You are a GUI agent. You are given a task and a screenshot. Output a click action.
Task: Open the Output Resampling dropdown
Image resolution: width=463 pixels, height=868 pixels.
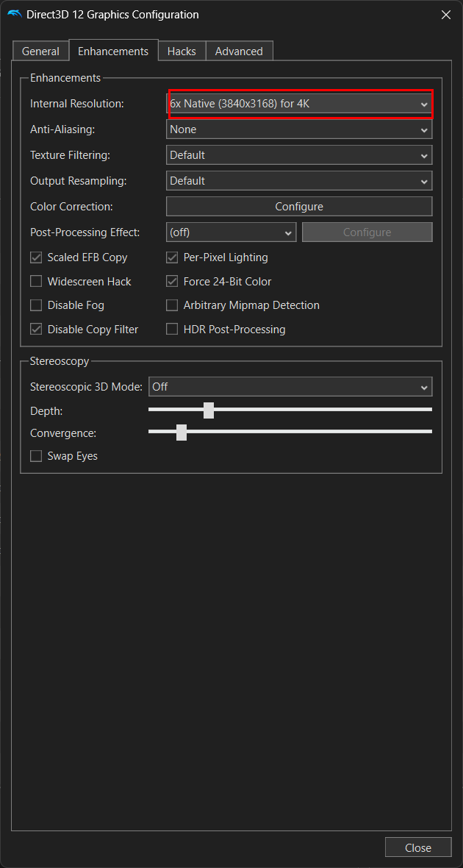(299, 181)
